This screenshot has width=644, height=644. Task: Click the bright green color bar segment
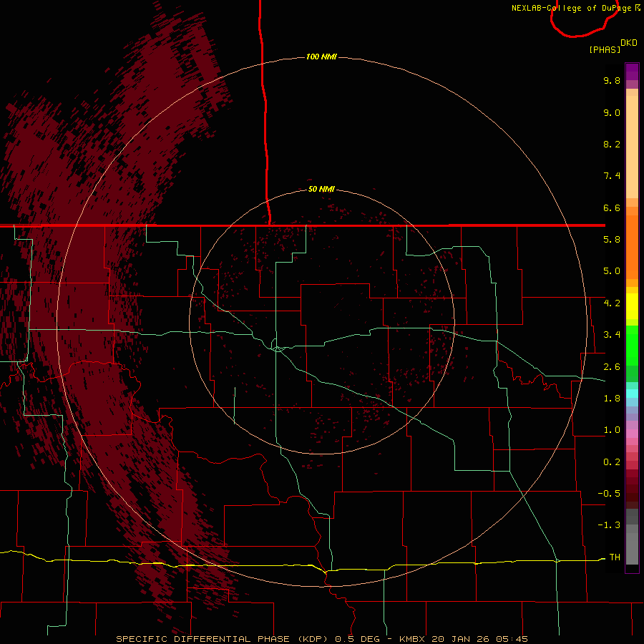click(x=632, y=344)
